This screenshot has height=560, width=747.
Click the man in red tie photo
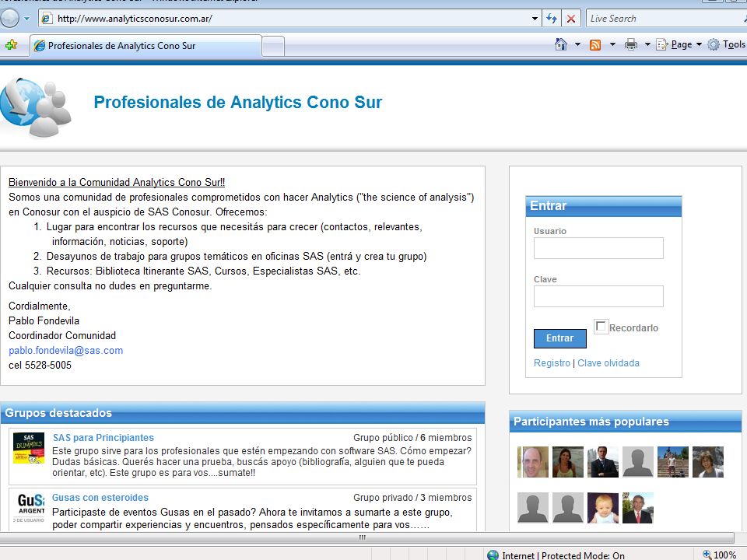click(638, 508)
